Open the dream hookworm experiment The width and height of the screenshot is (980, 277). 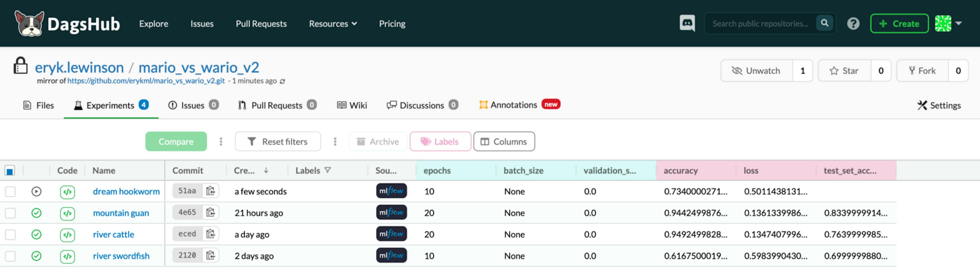(x=126, y=192)
